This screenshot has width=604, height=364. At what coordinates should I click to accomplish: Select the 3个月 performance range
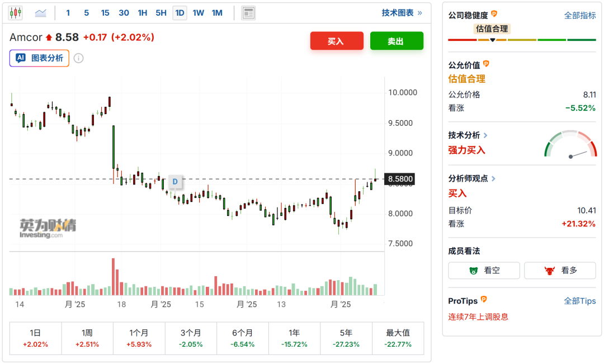click(x=191, y=338)
